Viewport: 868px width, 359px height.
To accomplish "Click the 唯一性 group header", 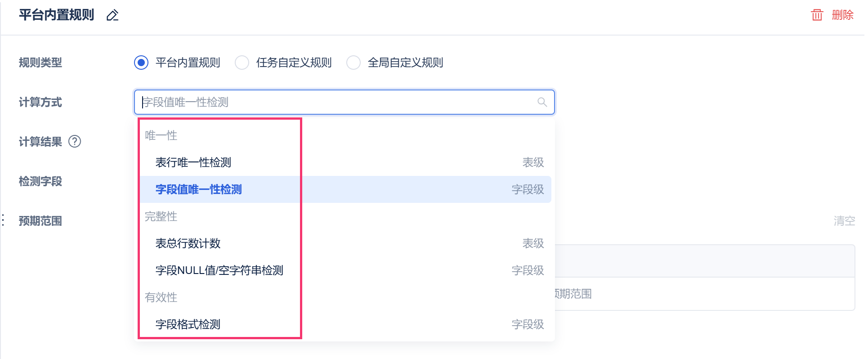I will pos(161,135).
